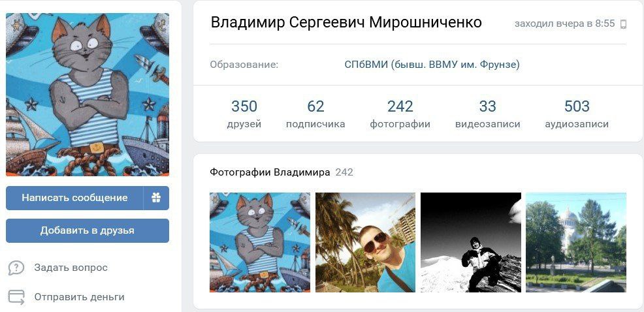Open the 242 фотографии counter
This screenshot has height=312, width=644.
pos(400,114)
